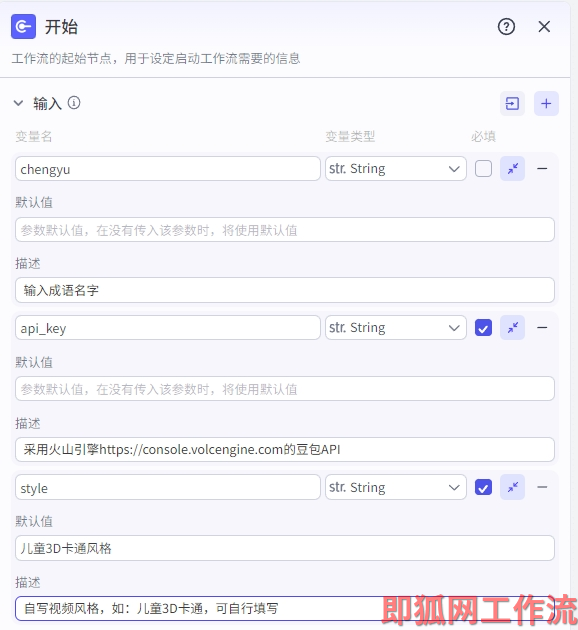Enable required checkbox for chengyu
This screenshot has height=630, width=578.
click(483, 168)
